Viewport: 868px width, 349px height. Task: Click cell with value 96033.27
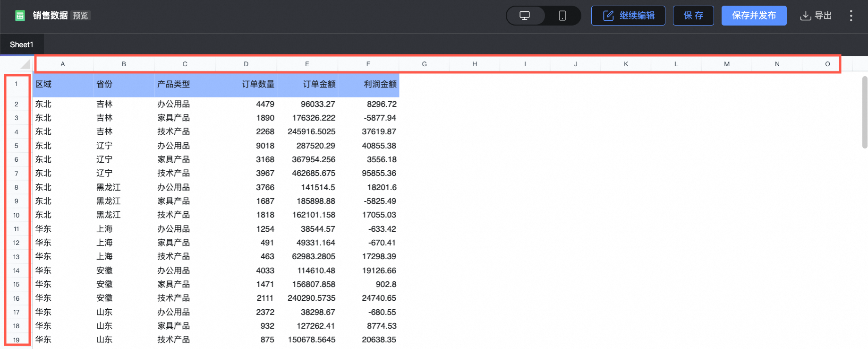(307, 104)
